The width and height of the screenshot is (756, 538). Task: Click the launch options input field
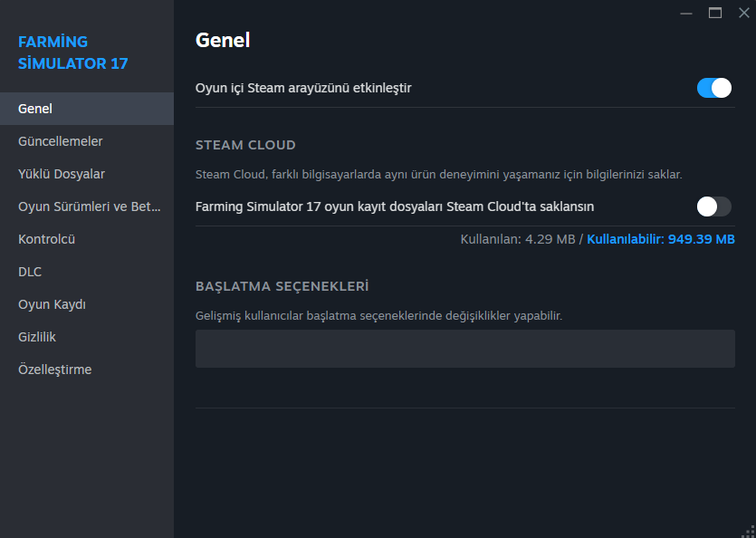point(464,349)
